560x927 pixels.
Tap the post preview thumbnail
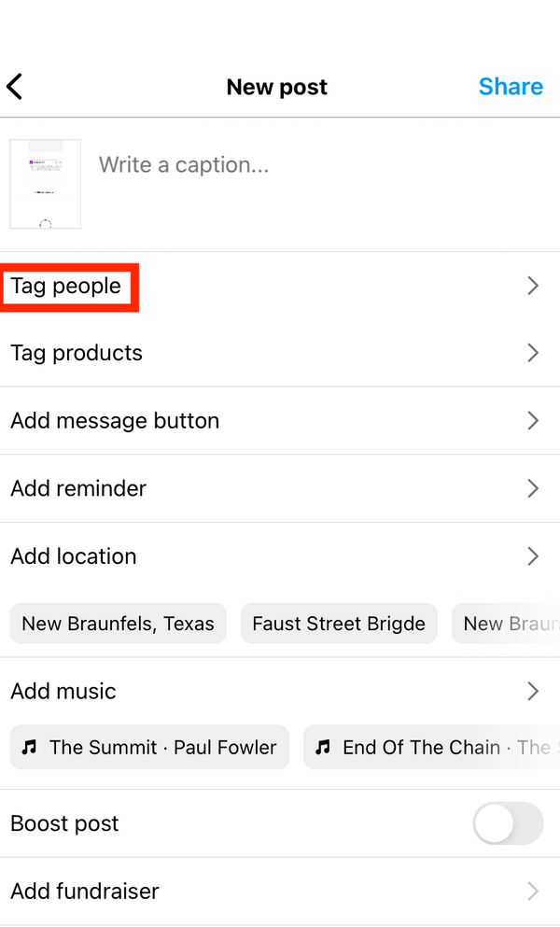46,184
